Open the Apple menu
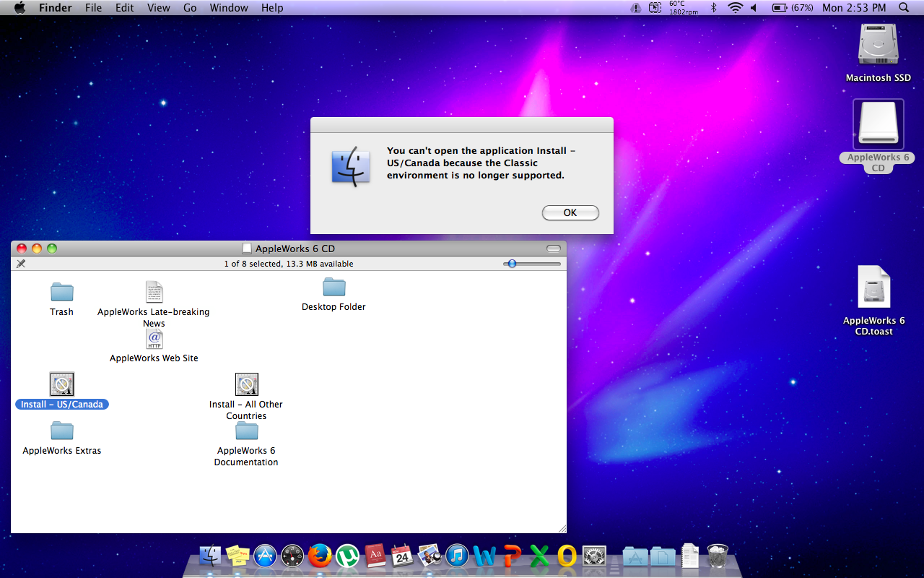 point(19,8)
